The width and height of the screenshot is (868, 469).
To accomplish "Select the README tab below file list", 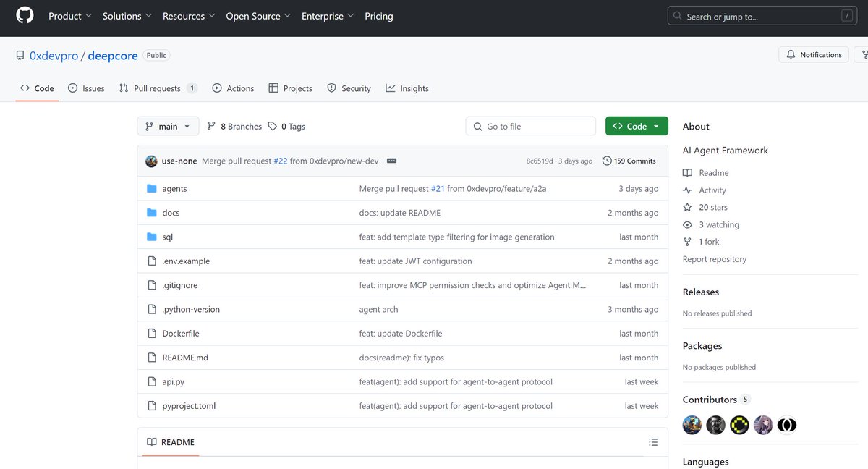I will [171, 442].
